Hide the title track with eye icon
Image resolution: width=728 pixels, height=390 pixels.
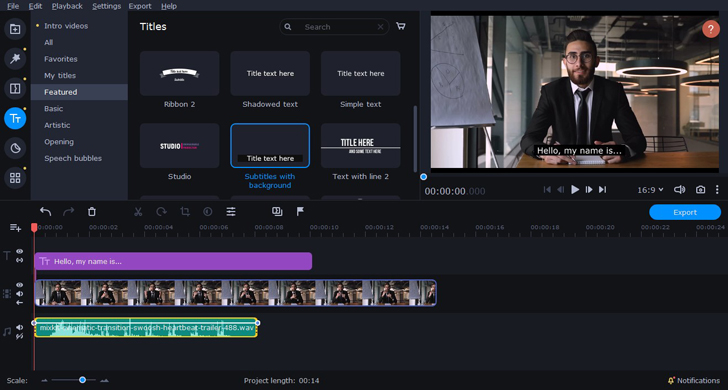20,252
